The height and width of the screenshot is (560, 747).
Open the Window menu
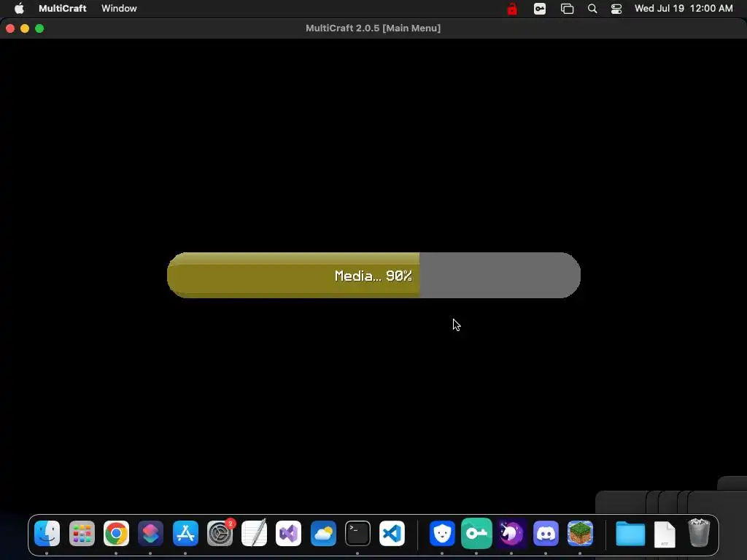(x=119, y=9)
